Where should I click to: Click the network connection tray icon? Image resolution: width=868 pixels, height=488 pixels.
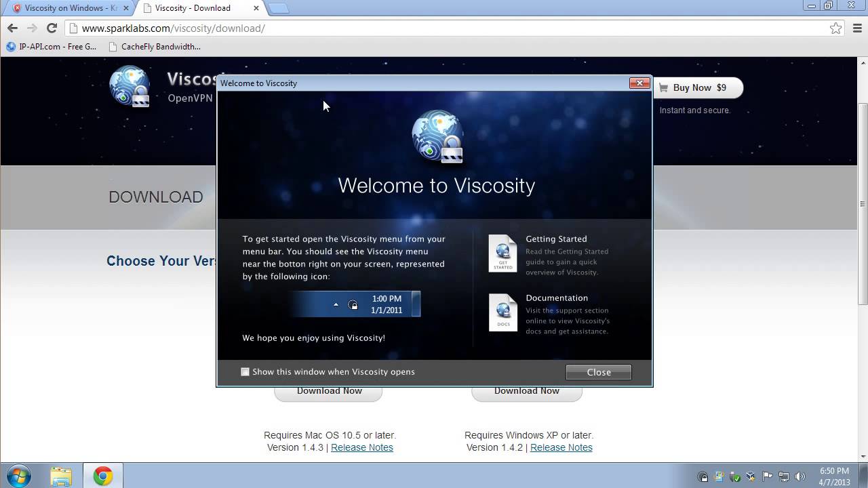784,476
